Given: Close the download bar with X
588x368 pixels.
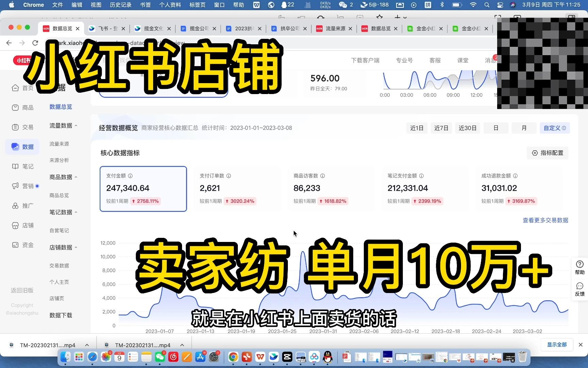Looking at the screenshot, I should click(x=581, y=345).
